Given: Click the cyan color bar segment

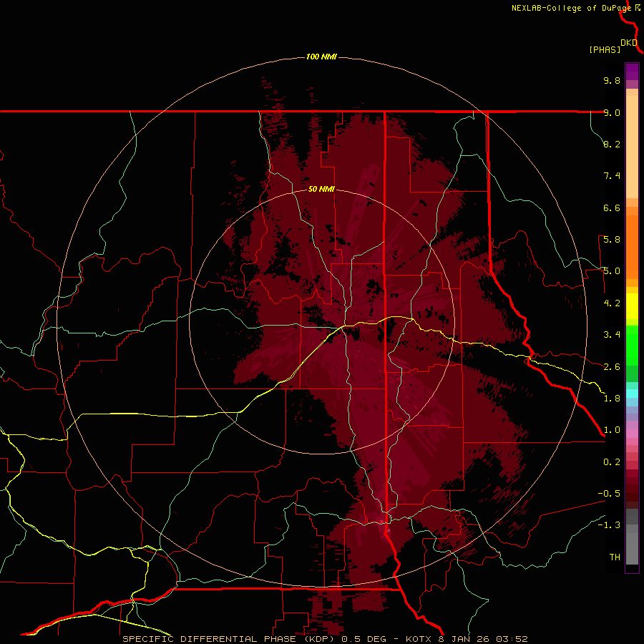Looking at the screenshot, I should 632,394.
